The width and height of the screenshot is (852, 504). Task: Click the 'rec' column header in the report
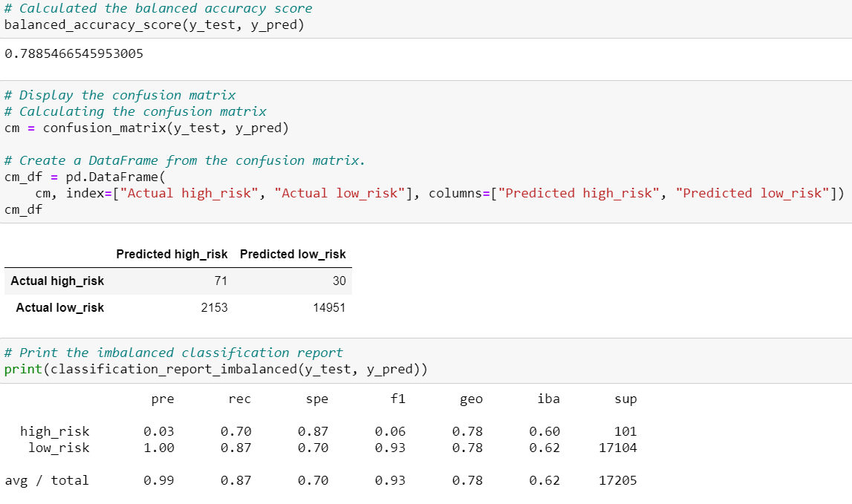[x=240, y=399]
